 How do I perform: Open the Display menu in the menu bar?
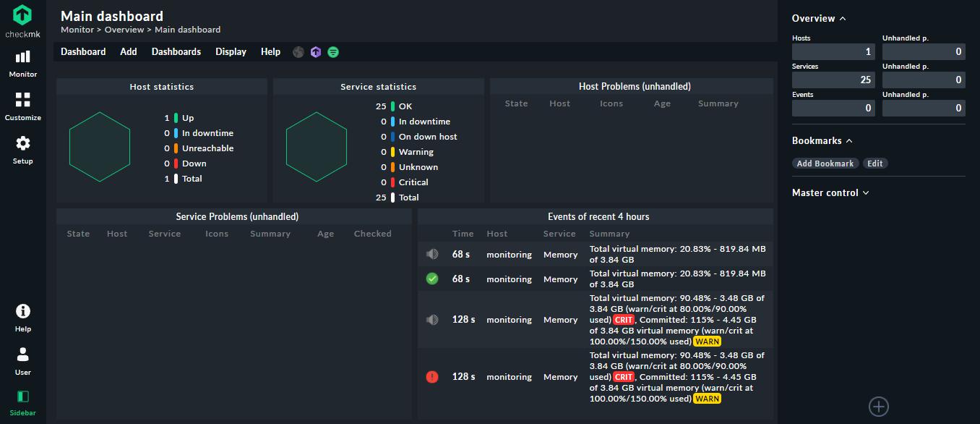coord(230,51)
